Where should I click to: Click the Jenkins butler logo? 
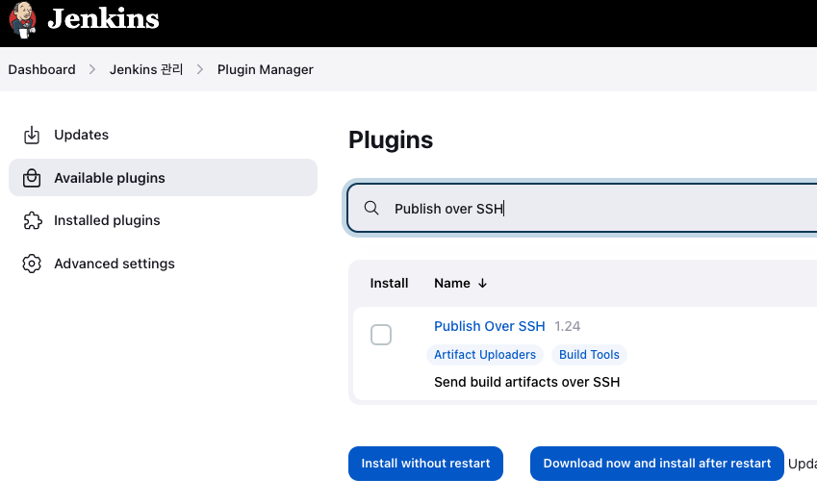[x=22, y=20]
